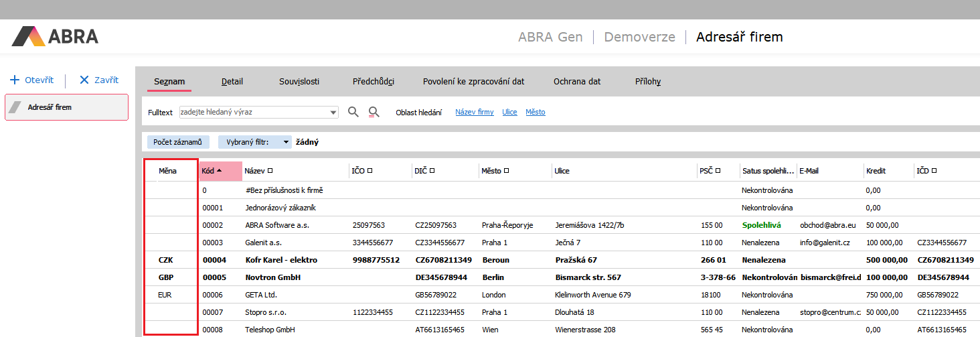
Task: Open the Přílohy tab
Action: [x=648, y=82]
